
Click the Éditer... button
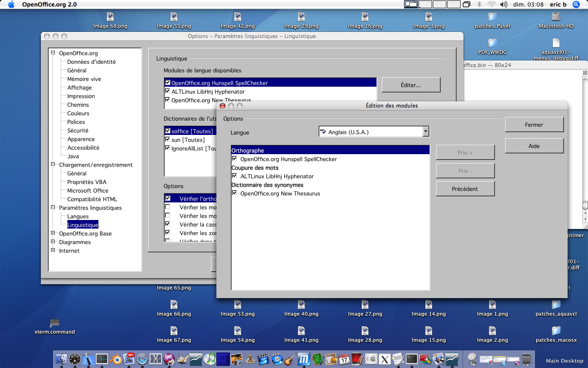tap(411, 85)
